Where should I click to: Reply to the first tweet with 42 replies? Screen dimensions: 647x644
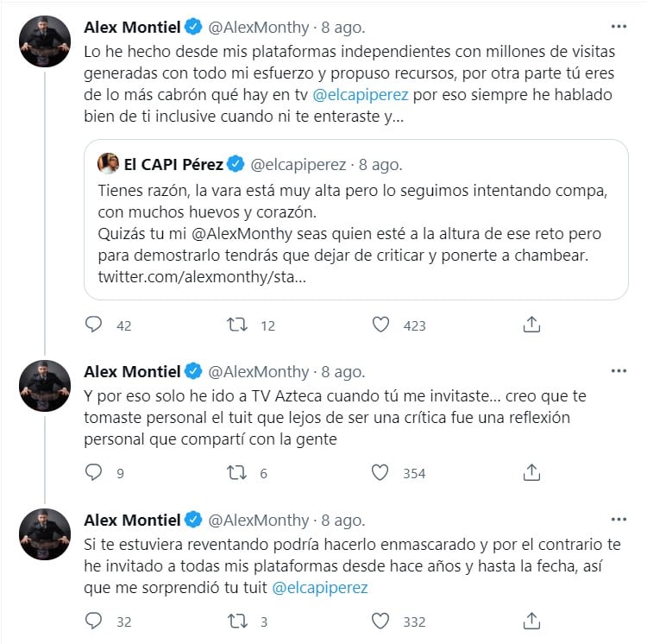(94, 325)
